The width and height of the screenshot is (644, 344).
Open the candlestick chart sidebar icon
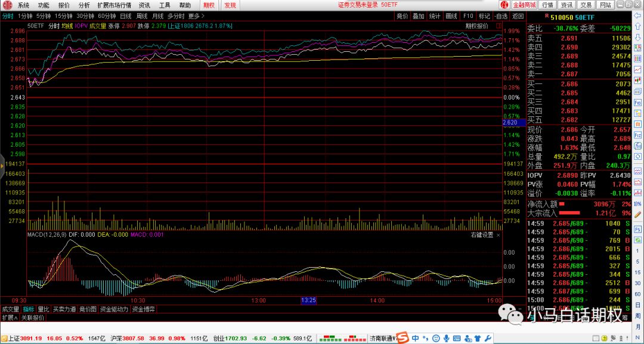(638, 80)
